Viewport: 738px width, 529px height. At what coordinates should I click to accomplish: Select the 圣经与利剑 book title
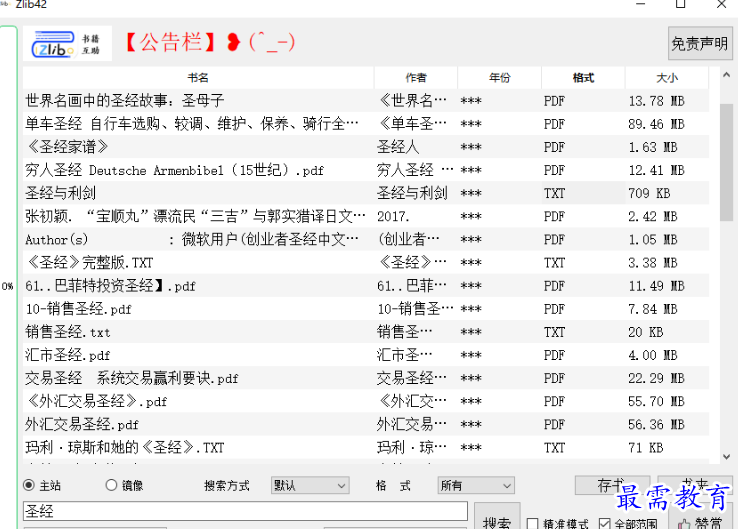[x=61, y=193]
